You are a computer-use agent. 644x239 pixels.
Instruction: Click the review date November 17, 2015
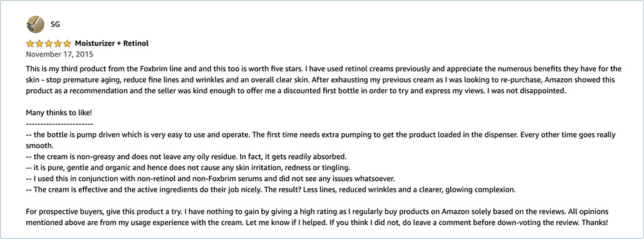point(59,54)
